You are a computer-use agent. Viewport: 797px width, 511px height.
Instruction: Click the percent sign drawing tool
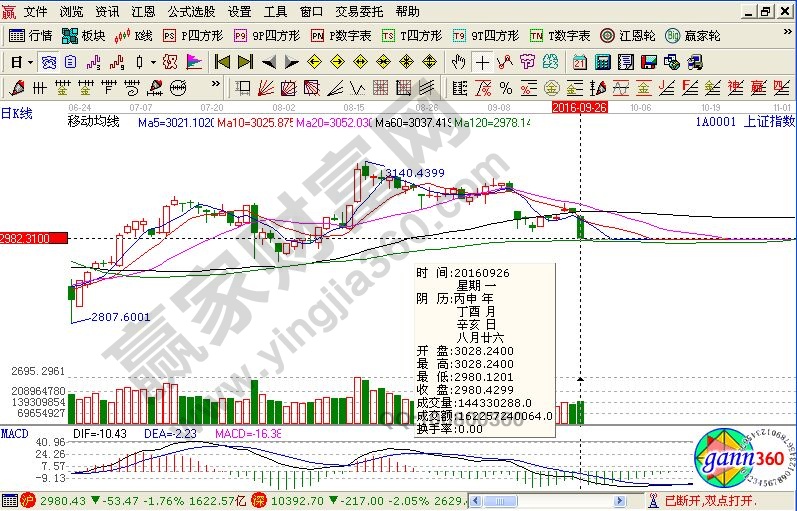(506, 87)
